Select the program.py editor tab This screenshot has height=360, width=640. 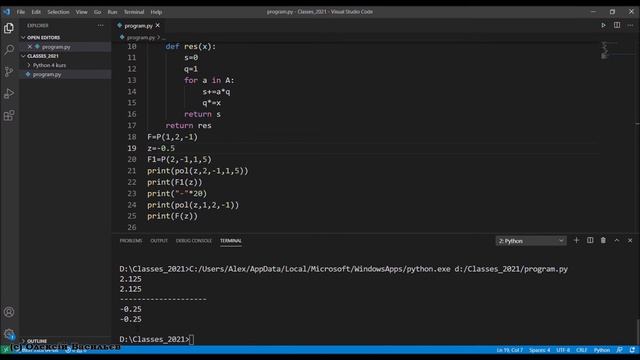(x=138, y=25)
